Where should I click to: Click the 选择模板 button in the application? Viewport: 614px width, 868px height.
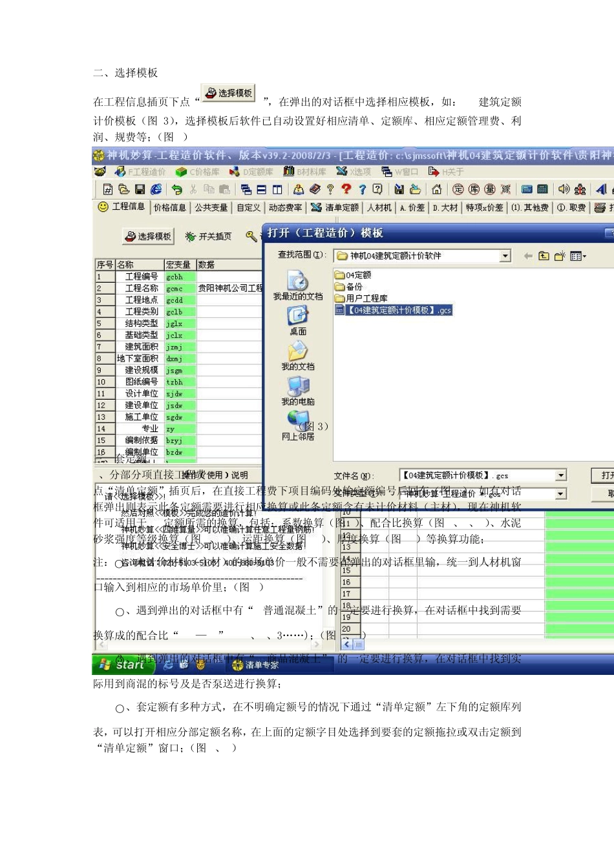(149, 236)
